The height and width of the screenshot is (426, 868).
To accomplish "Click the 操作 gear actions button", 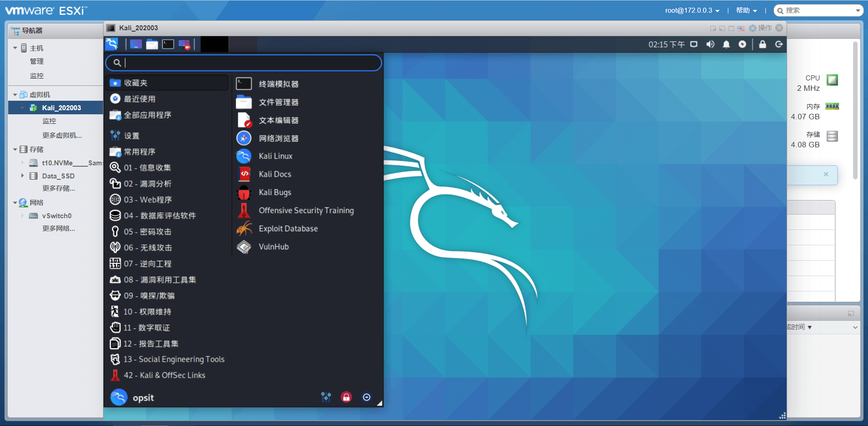I will pos(760,28).
